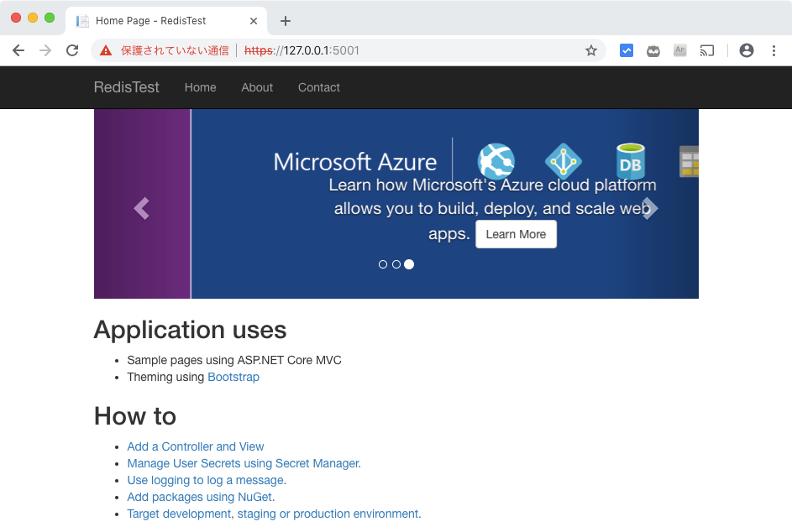Open a new tab with plus button

tap(286, 21)
